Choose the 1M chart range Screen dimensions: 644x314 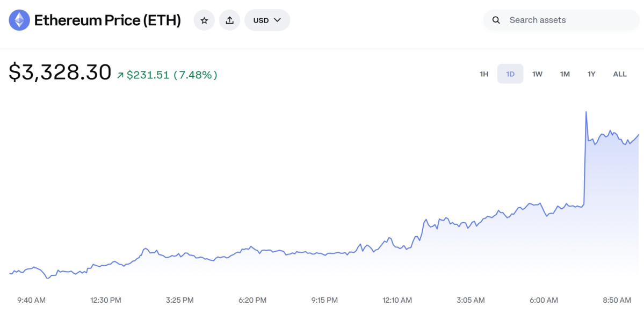tap(565, 74)
